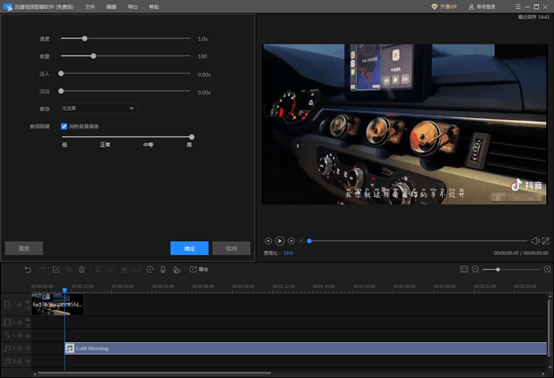Click the microphone voiceover icon
The width and height of the screenshot is (554, 378).
pos(163,270)
